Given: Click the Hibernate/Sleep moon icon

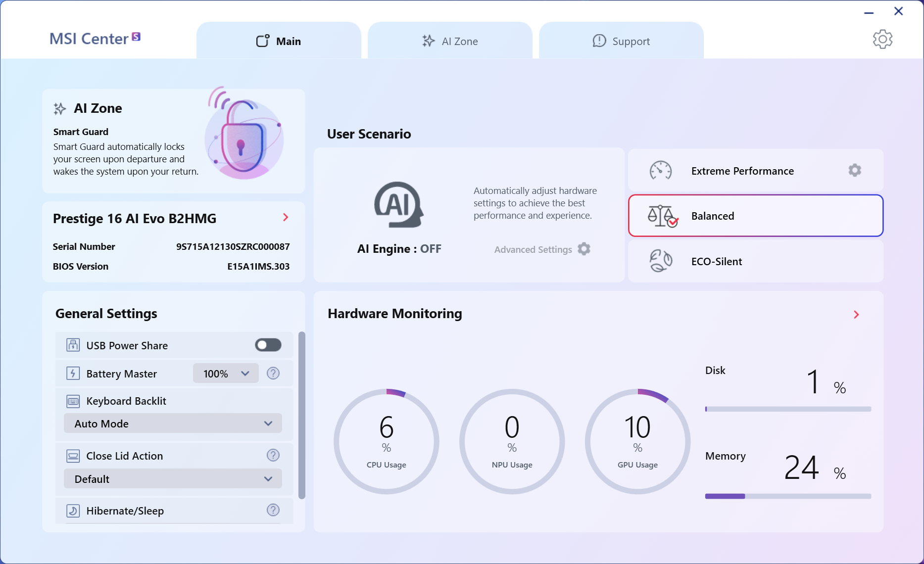Looking at the screenshot, I should coord(73,511).
